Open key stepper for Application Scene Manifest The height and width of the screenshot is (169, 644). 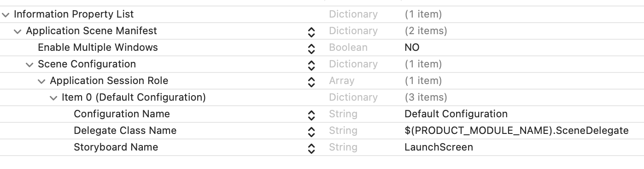pos(311,31)
